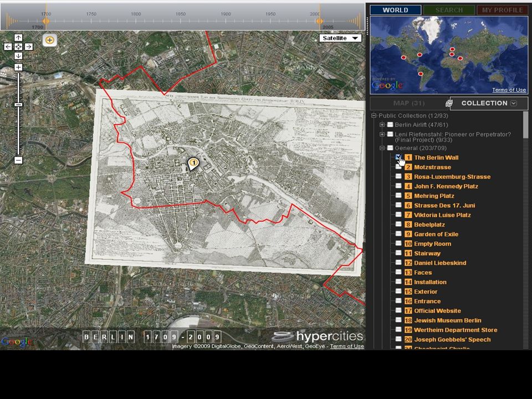The width and height of the screenshot is (532, 399).
Task: Pan the map down with arrow
Action: (x=18, y=55)
